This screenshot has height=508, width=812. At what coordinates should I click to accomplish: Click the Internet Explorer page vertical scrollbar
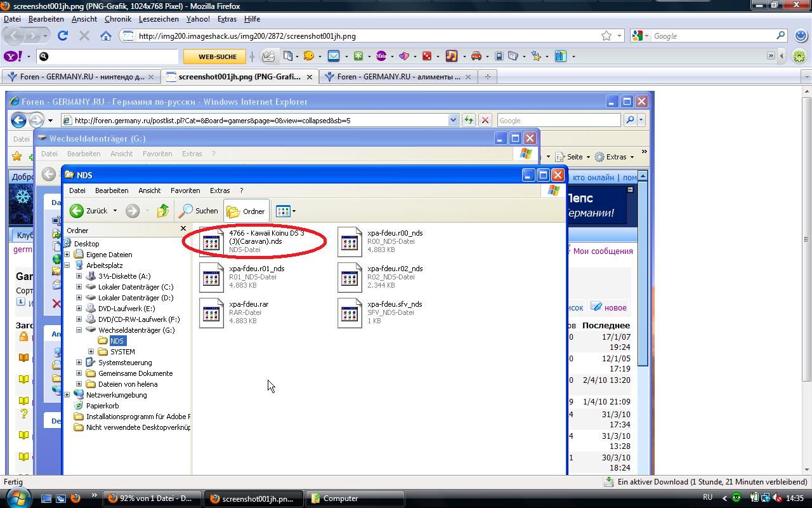tap(642, 317)
